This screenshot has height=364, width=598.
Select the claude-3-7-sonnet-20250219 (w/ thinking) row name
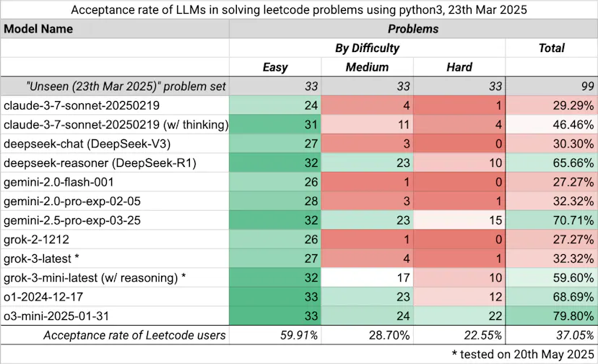point(115,125)
